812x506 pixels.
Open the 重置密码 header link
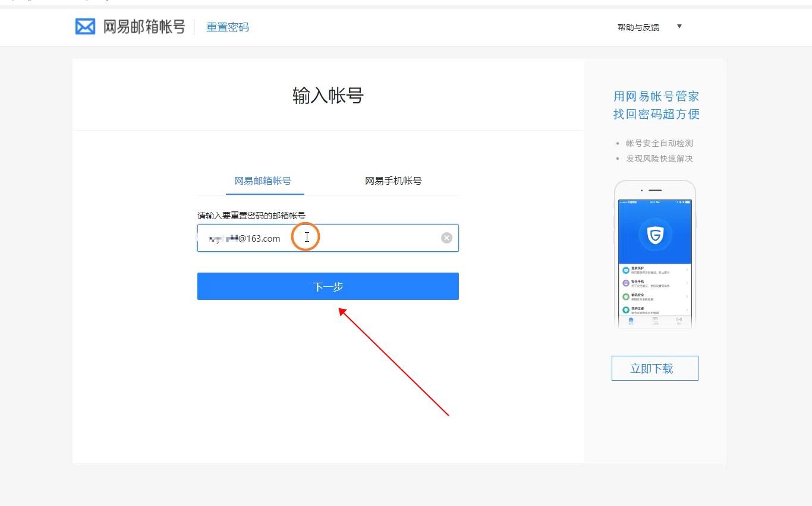(228, 27)
